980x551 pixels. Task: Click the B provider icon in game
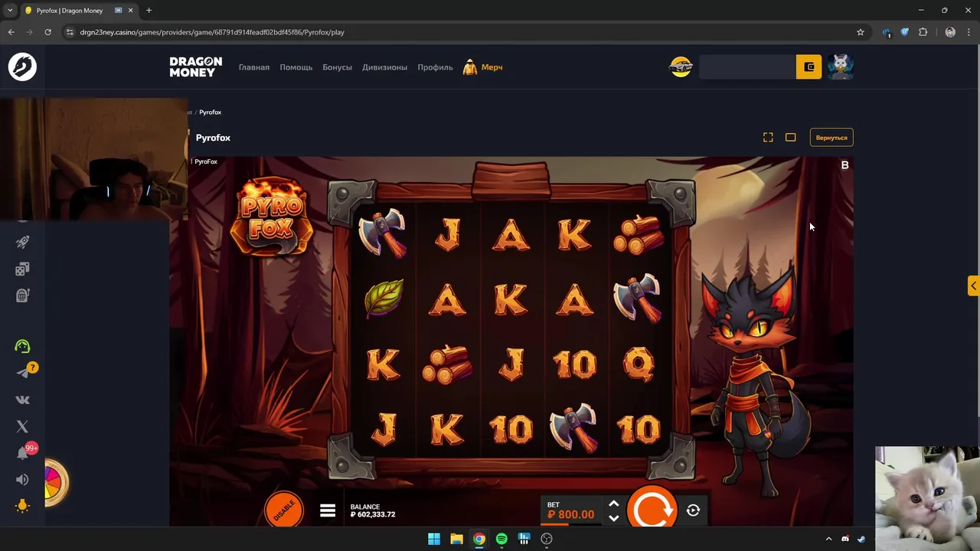(x=845, y=165)
